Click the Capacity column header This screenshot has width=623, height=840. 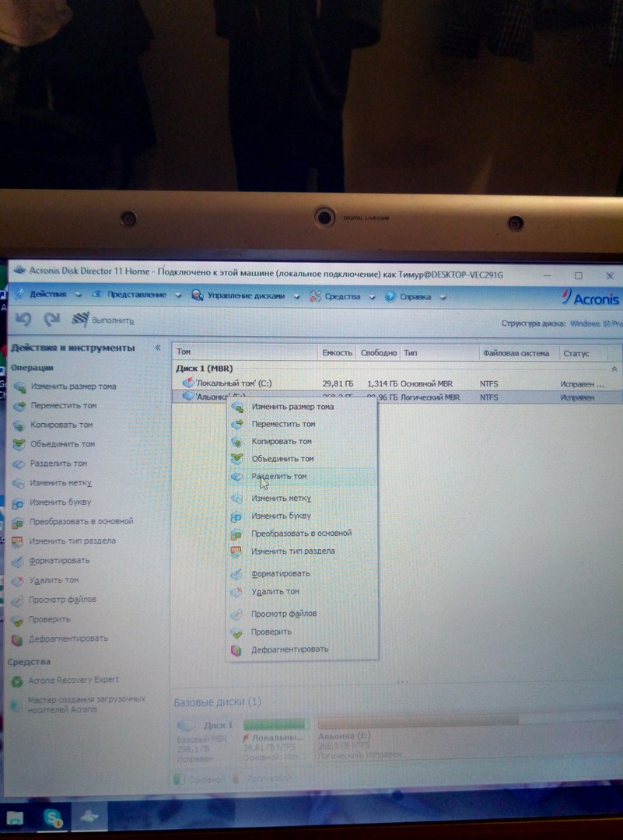coord(337,353)
